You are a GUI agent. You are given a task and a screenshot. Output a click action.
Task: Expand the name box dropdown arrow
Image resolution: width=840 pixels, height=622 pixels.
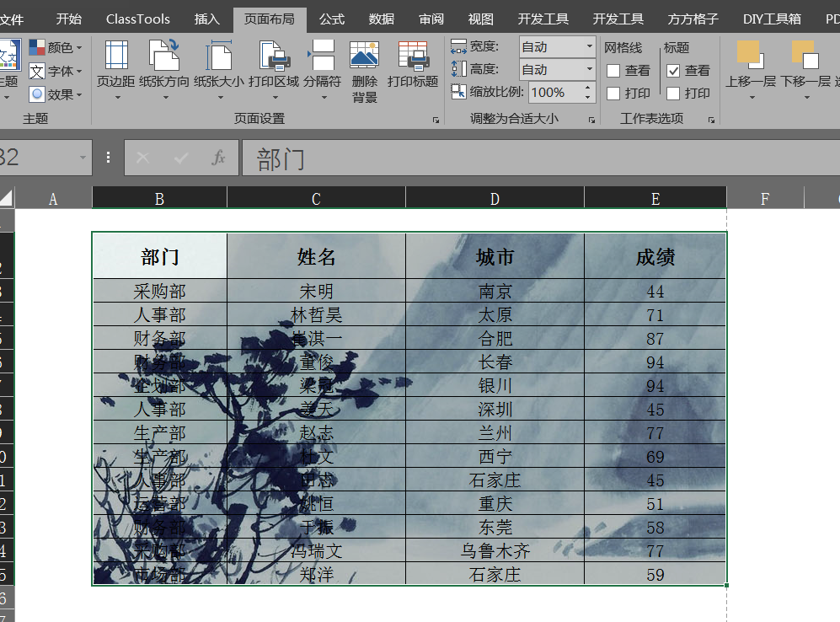[x=83, y=158]
